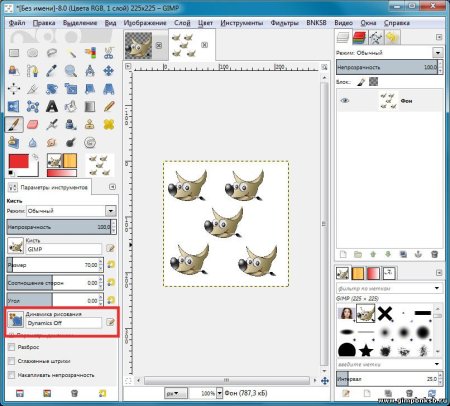Click the delete layer trash icon
The height and width of the screenshot is (406, 450).
[x=434, y=254]
